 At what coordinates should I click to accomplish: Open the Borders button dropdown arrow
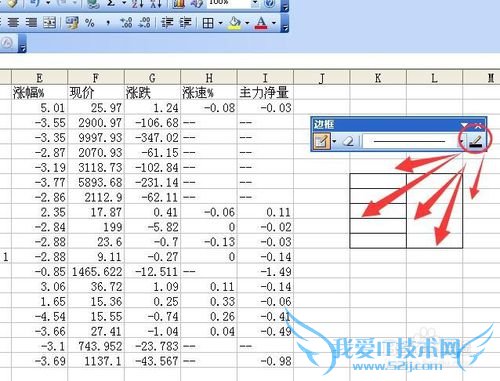point(220,23)
